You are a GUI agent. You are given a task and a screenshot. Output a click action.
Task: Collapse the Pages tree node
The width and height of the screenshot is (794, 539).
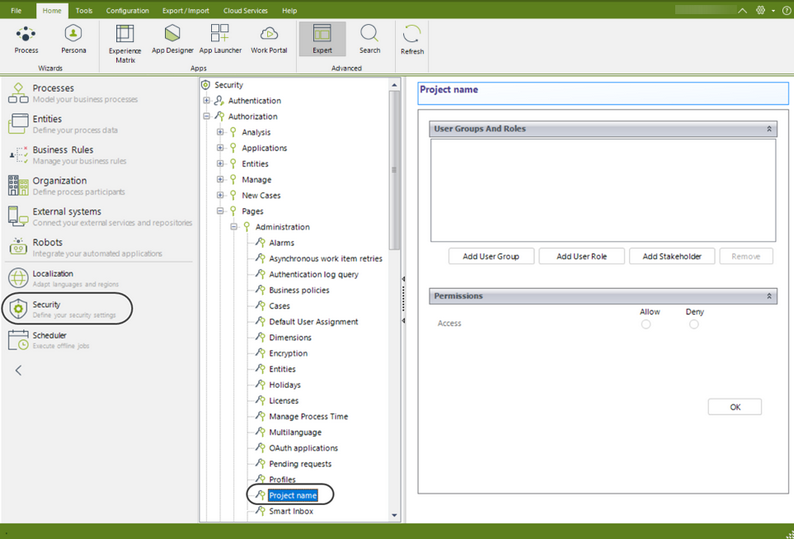pos(220,211)
